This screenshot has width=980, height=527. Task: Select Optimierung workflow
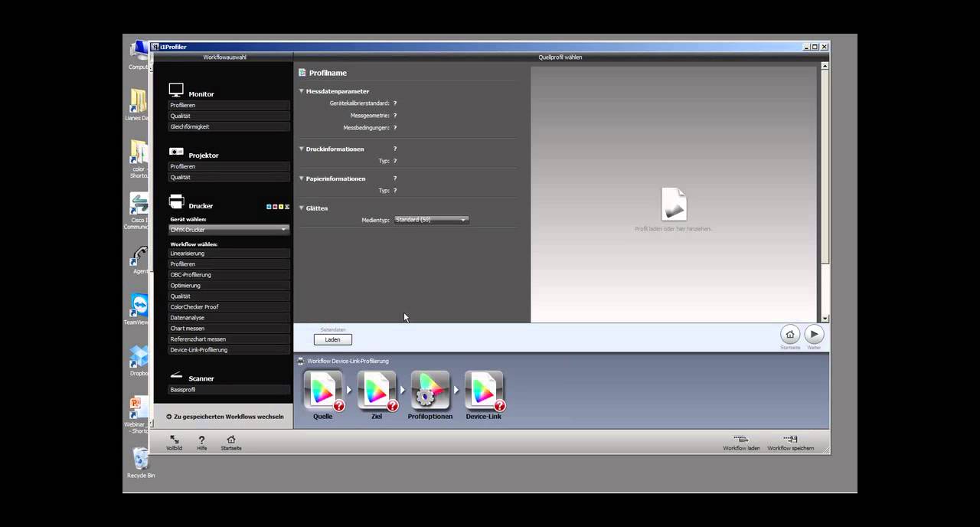(x=229, y=285)
